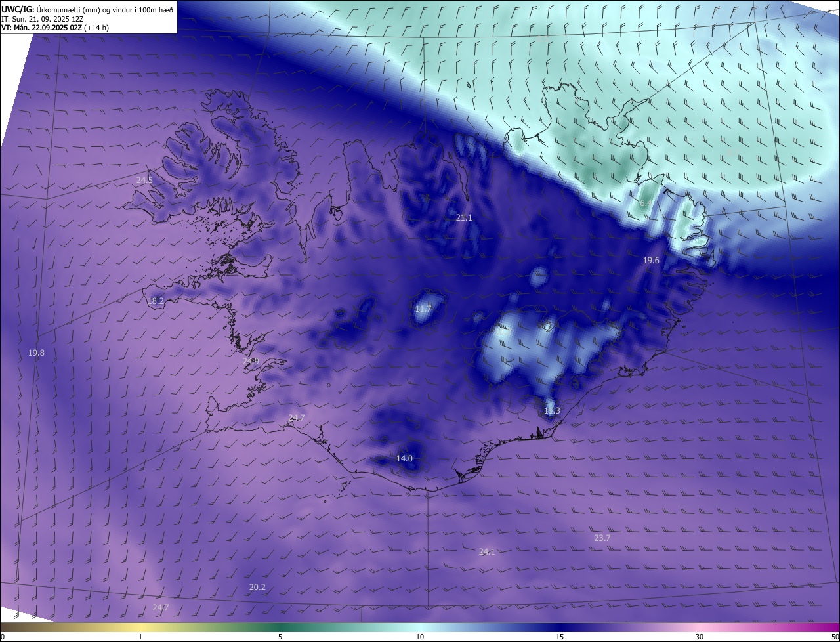Click the color scale label 15
Viewport: 840px width, 642px height.
560,637
